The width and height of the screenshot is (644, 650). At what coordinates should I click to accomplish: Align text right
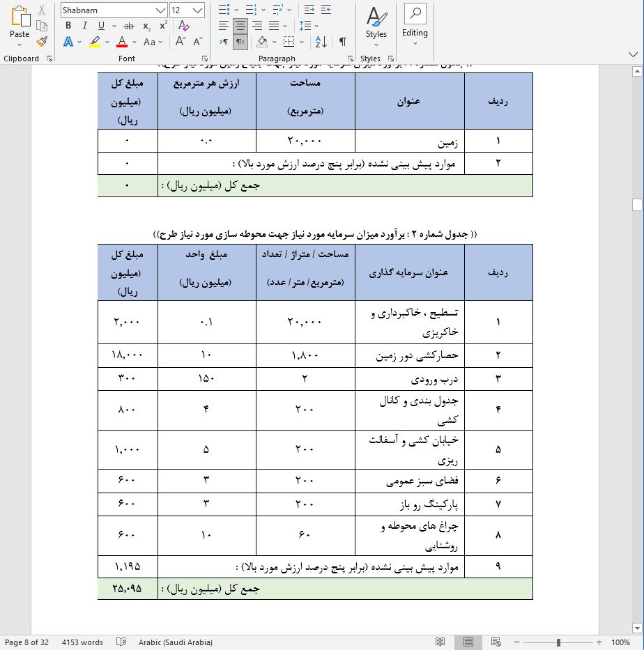[x=257, y=26]
